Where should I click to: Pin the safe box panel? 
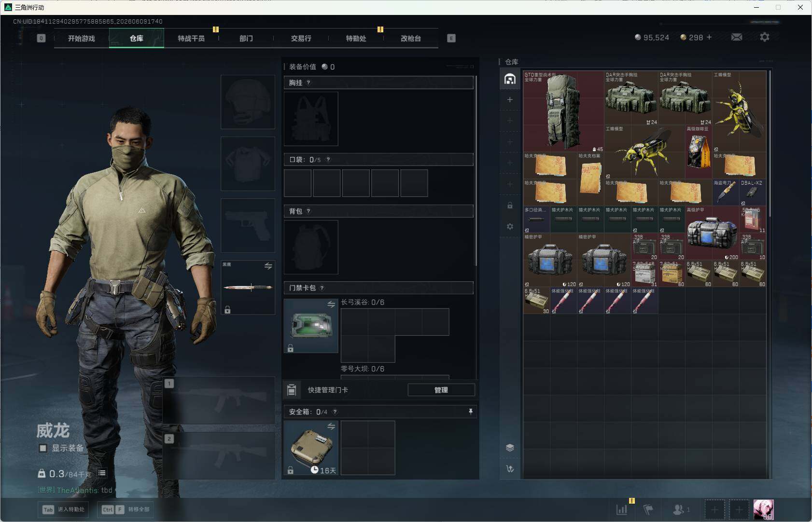(471, 412)
